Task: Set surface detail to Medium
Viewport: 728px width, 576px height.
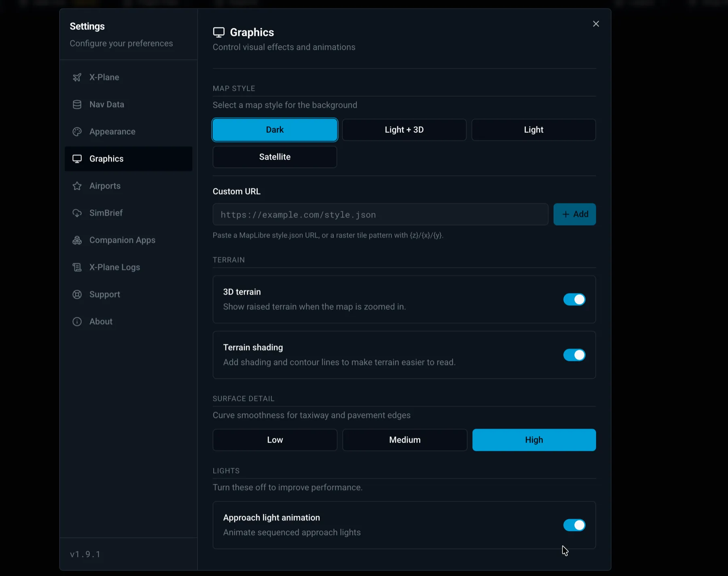Action: point(405,440)
